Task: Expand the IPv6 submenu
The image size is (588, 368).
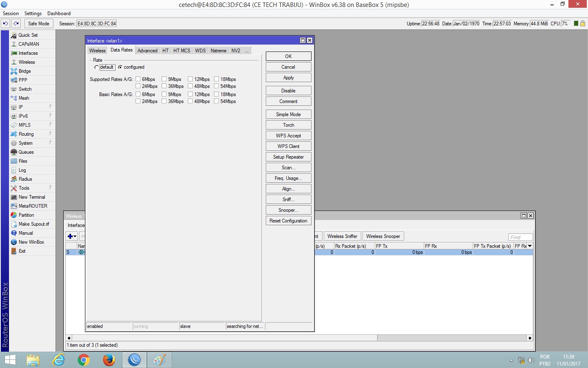Action: pyautogui.click(x=51, y=116)
